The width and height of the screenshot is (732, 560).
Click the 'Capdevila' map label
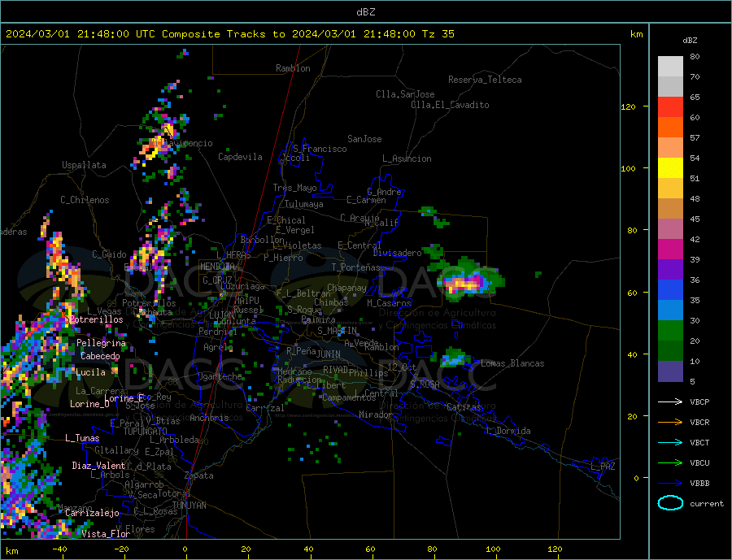pos(240,157)
